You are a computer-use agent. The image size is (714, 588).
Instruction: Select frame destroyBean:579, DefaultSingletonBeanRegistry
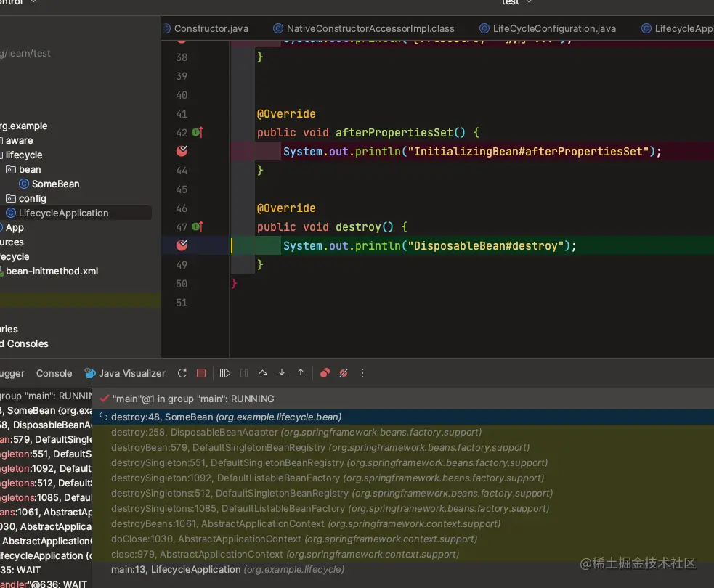click(403, 447)
